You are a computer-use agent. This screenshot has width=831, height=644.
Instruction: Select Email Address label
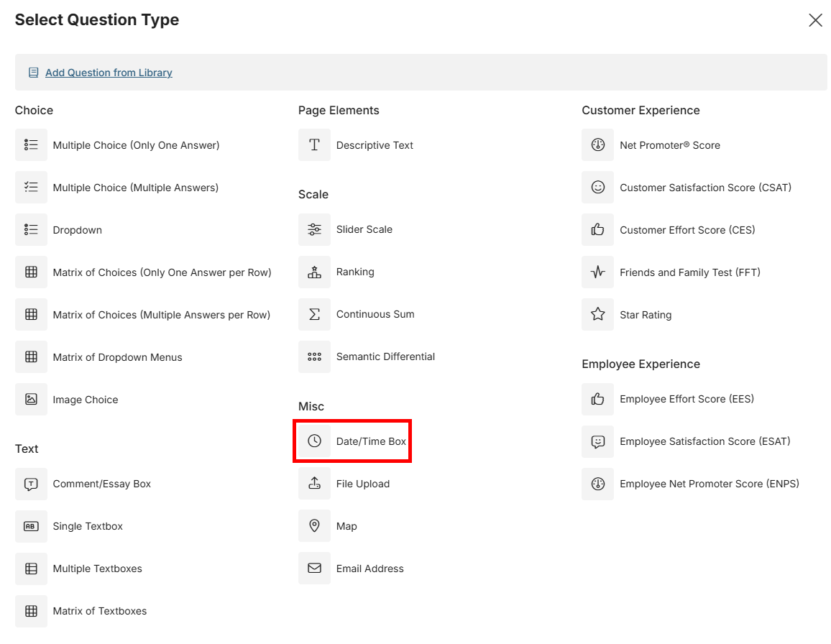tap(370, 569)
